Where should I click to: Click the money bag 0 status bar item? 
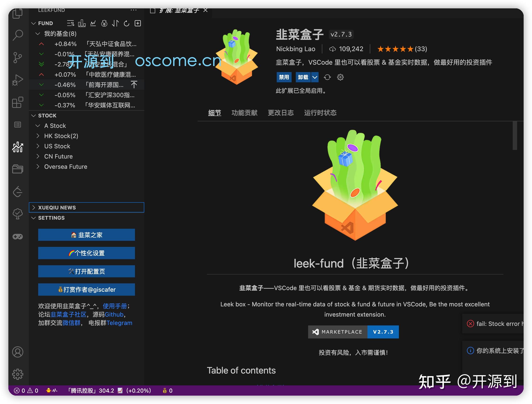click(x=168, y=391)
